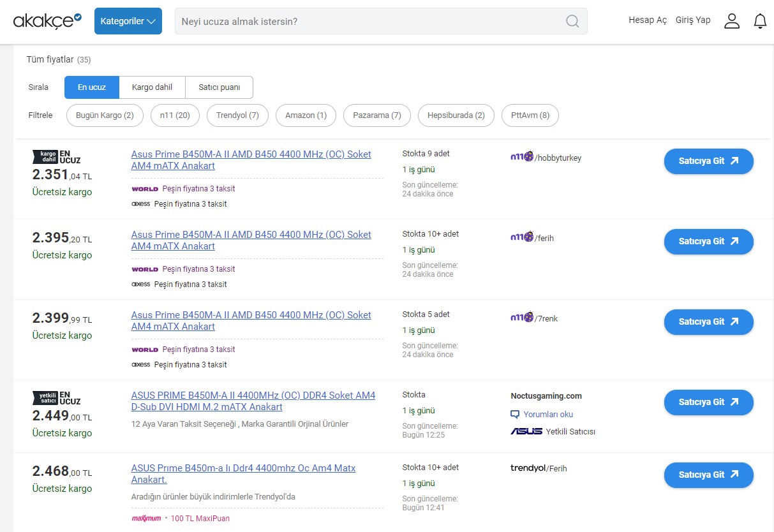Click Giriş Yap link
This screenshot has height=532, width=774.
coord(693,20)
